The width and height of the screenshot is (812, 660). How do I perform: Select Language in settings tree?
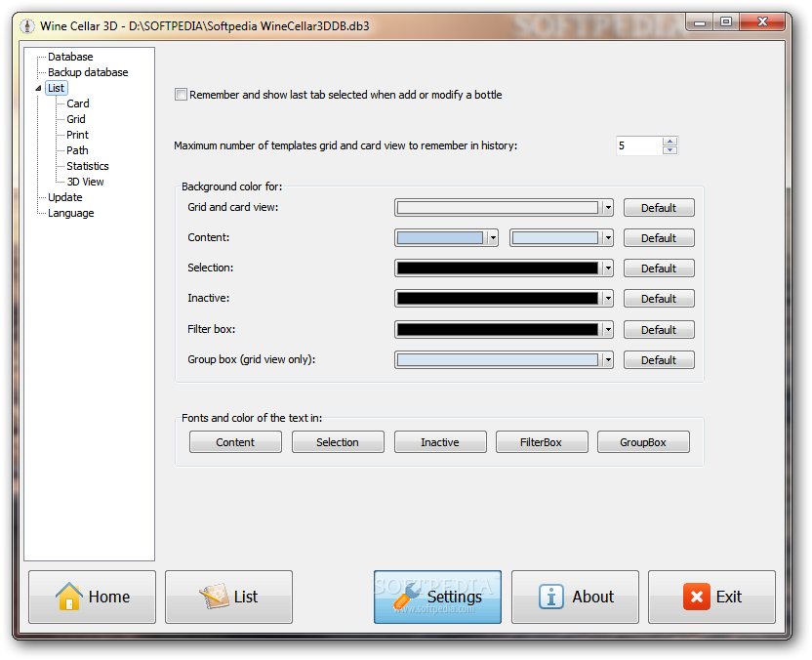click(x=71, y=213)
